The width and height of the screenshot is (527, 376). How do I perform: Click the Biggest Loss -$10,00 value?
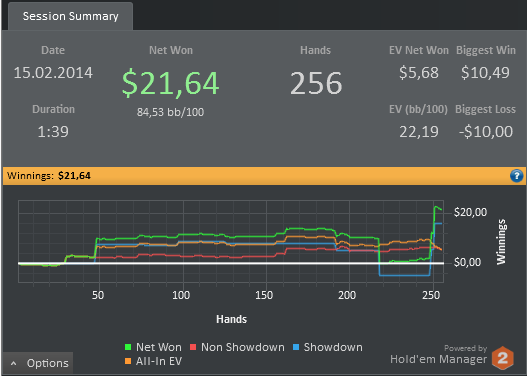(486, 131)
